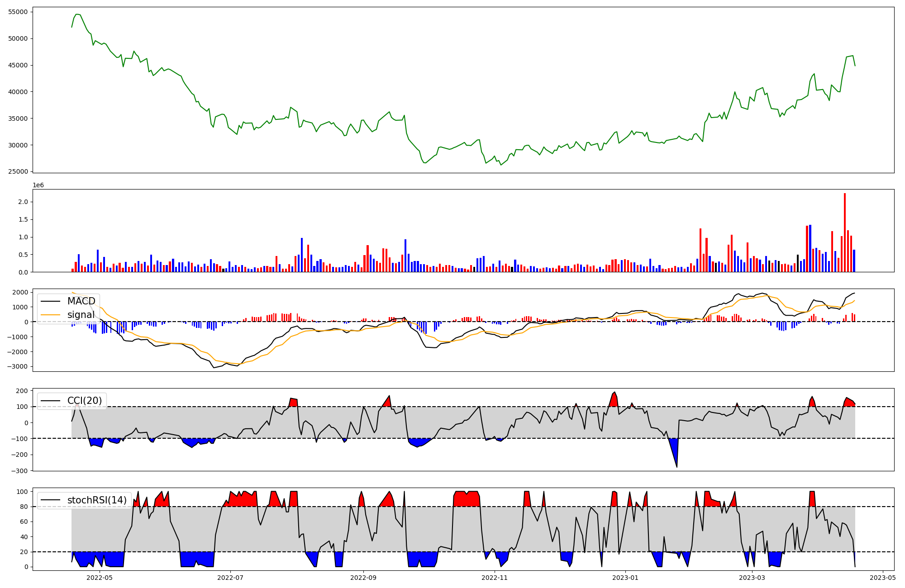Click the CCI(20) legend entry

pyautogui.click(x=84, y=401)
